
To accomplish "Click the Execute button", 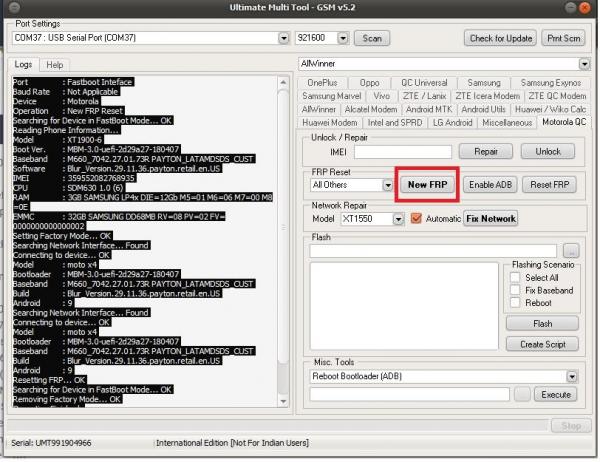I will [556, 395].
